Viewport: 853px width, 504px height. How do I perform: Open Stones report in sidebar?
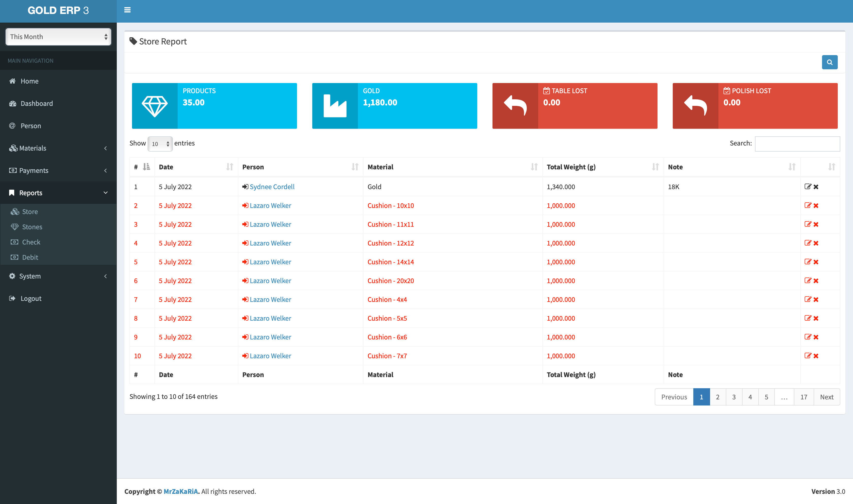tap(32, 227)
